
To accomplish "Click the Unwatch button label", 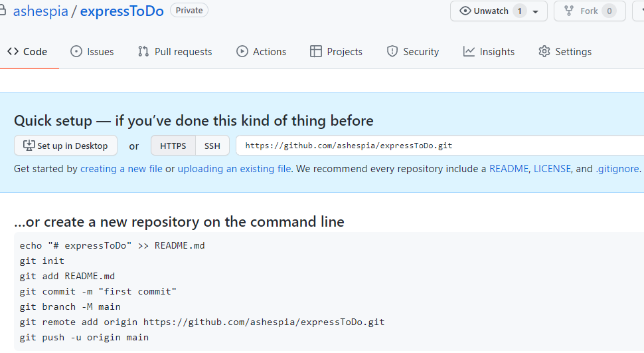I will [491, 11].
